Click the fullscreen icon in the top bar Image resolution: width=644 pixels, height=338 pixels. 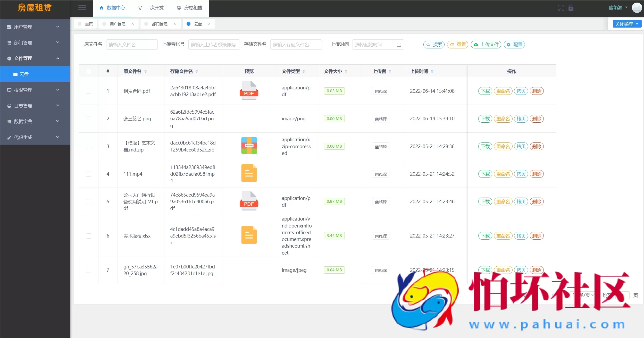561,8
